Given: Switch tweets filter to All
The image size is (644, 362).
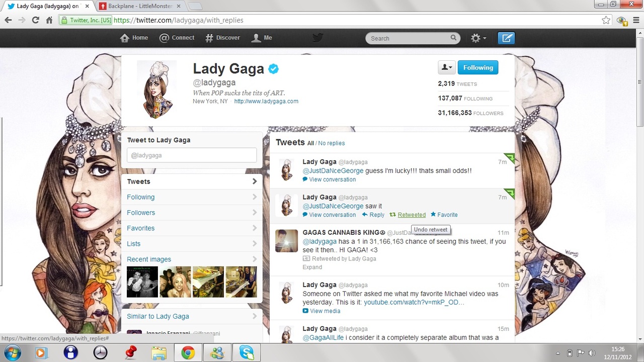Looking at the screenshot, I should point(310,143).
